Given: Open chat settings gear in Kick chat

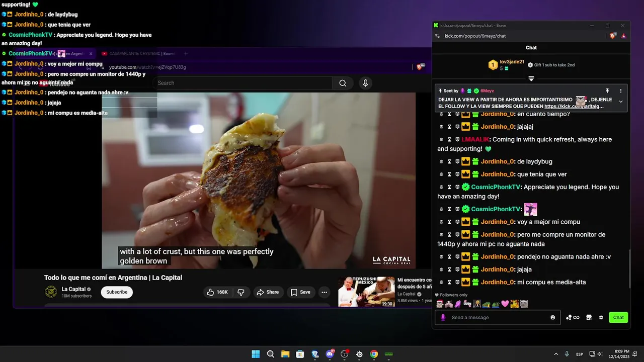Looking at the screenshot, I should click(601, 317).
